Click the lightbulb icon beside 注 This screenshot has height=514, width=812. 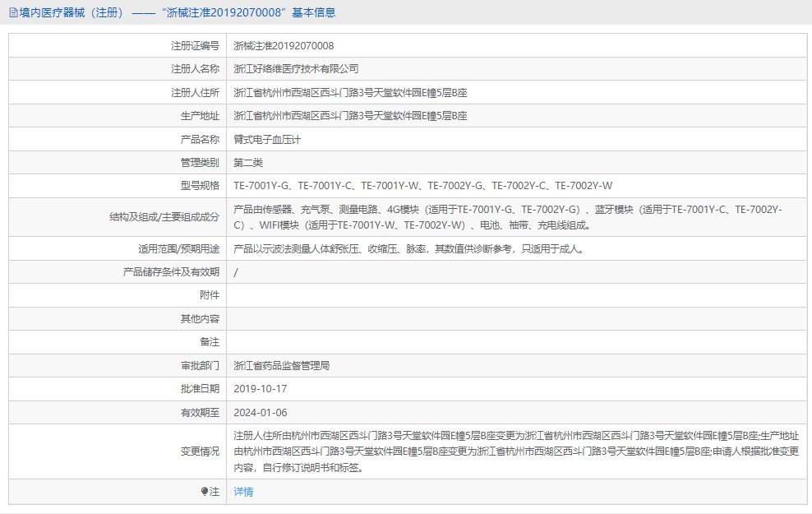[205, 492]
